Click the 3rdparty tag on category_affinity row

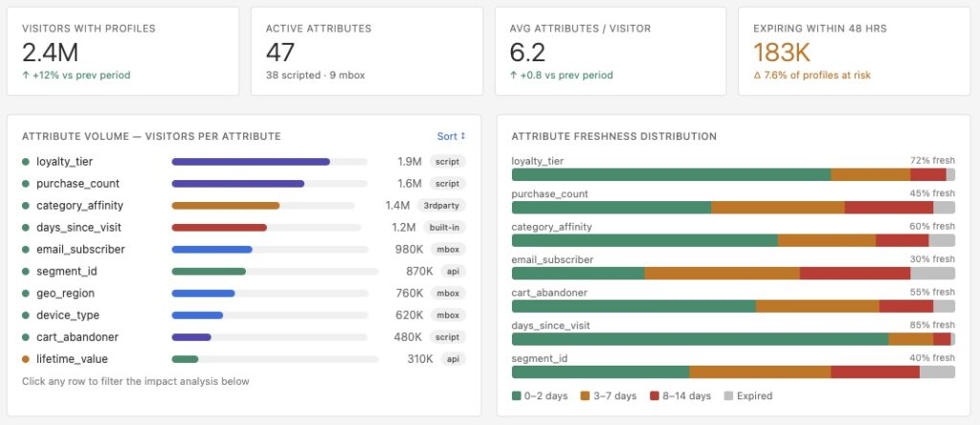pos(443,206)
